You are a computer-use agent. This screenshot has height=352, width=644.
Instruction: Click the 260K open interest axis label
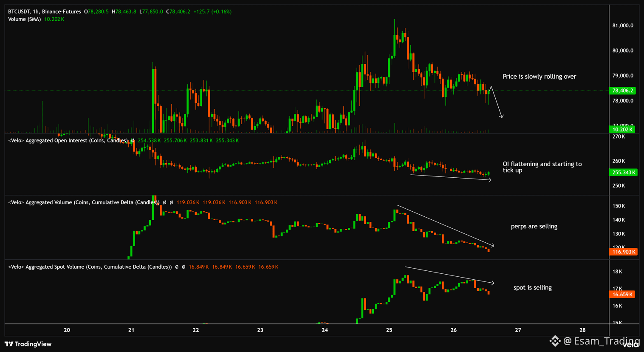point(619,161)
